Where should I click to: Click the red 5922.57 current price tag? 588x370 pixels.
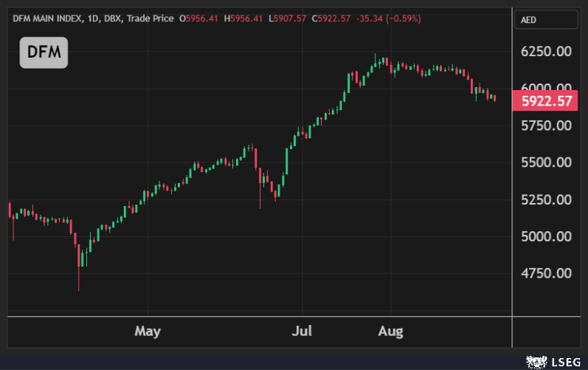(547, 101)
